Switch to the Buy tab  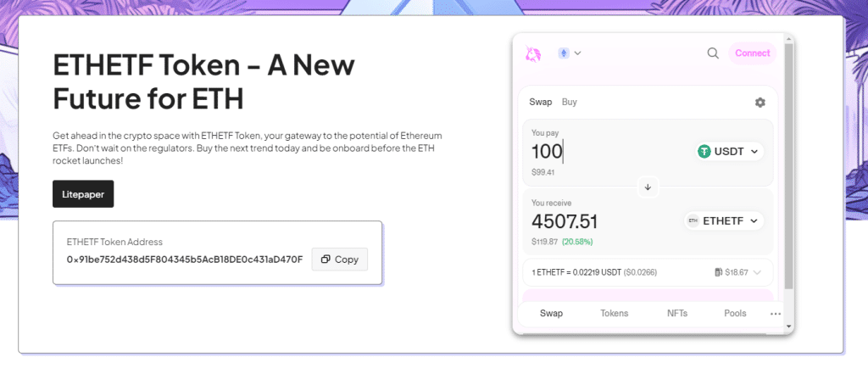(x=570, y=102)
